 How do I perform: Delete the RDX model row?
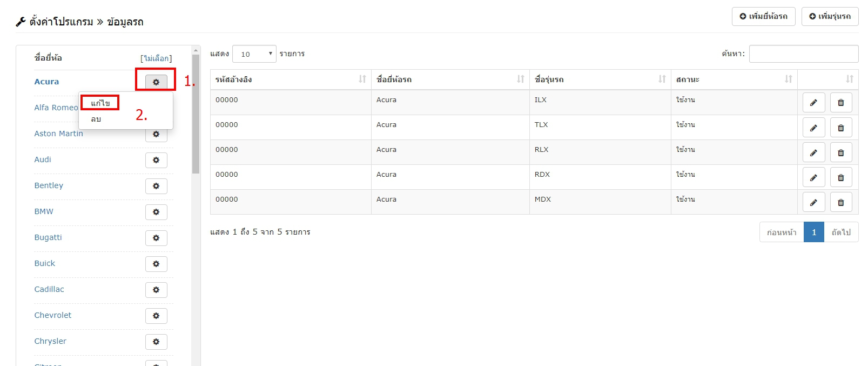pyautogui.click(x=841, y=177)
